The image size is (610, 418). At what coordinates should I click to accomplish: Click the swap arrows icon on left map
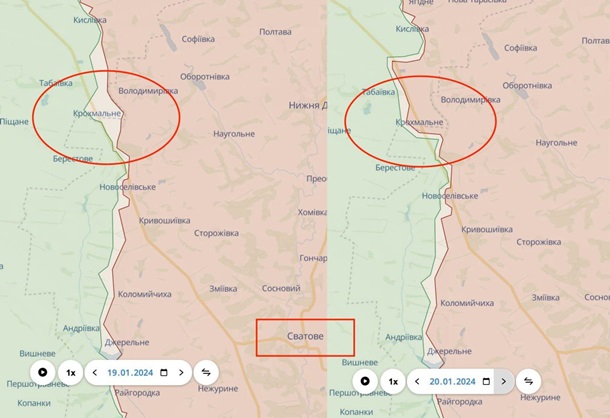click(x=206, y=372)
